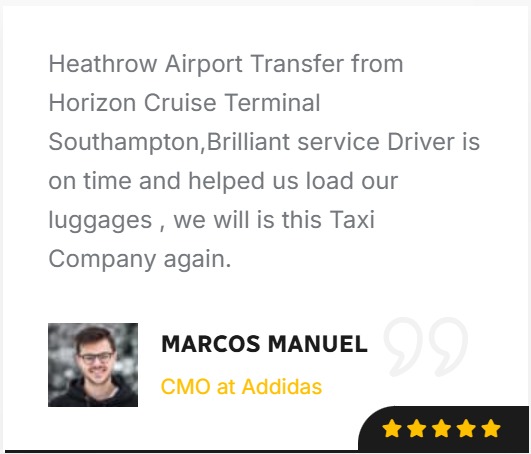Click the fourth gold star
This screenshot has height=454, width=531.
click(x=466, y=428)
